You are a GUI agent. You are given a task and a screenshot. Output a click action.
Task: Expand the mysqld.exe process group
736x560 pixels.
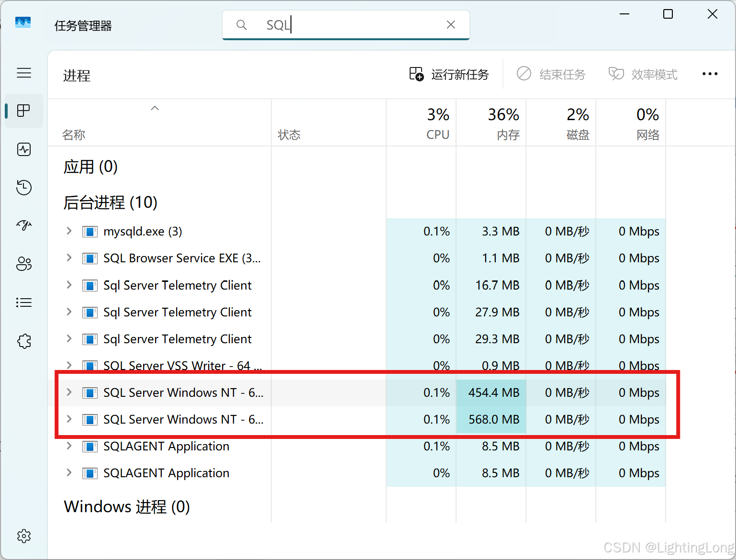(x=69, y=231)
